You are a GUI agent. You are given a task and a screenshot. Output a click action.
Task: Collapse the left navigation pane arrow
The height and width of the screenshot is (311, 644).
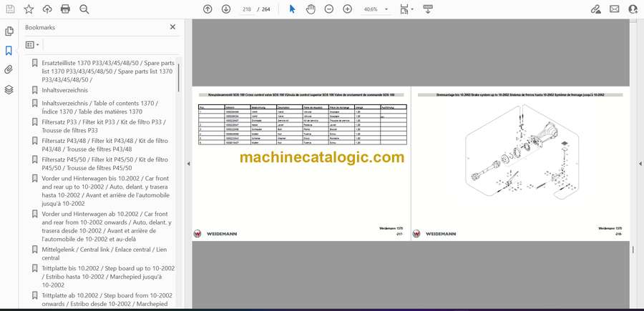(x=188, y=164)
